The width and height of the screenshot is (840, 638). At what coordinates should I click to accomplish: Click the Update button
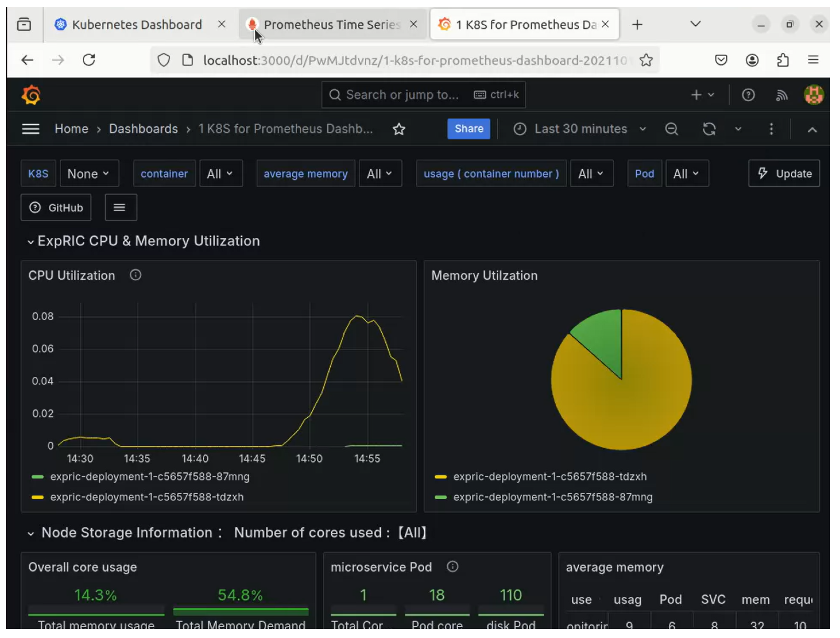coord(784,174)
